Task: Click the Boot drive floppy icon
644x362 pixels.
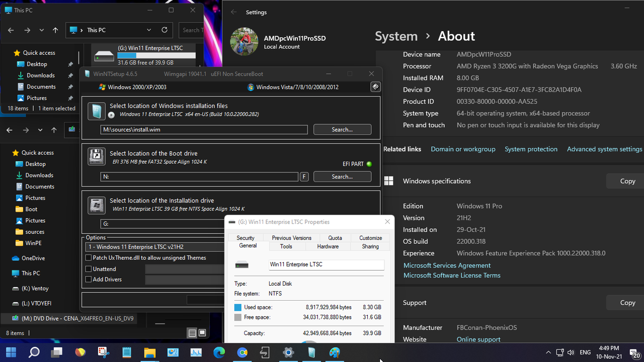Action: 96,156
